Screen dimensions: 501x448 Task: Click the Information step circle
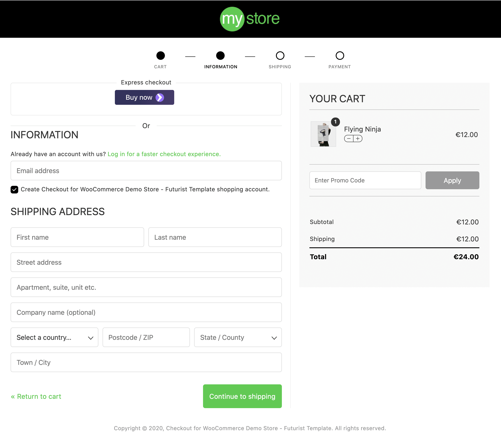220,56
